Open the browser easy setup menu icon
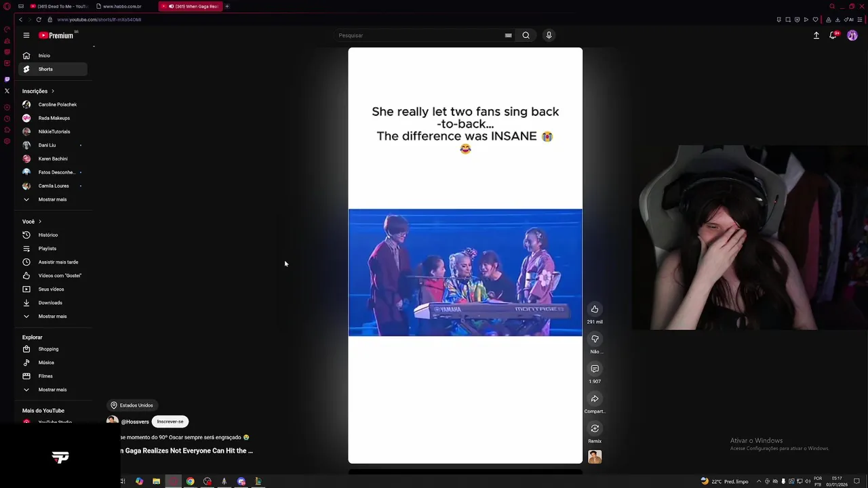 coord(859,20)
